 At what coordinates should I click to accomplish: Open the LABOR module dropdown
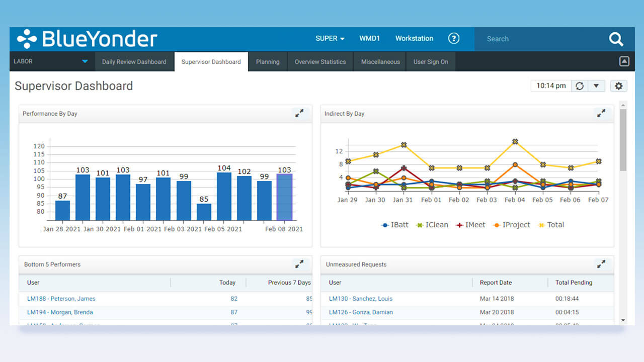(85, 61)
